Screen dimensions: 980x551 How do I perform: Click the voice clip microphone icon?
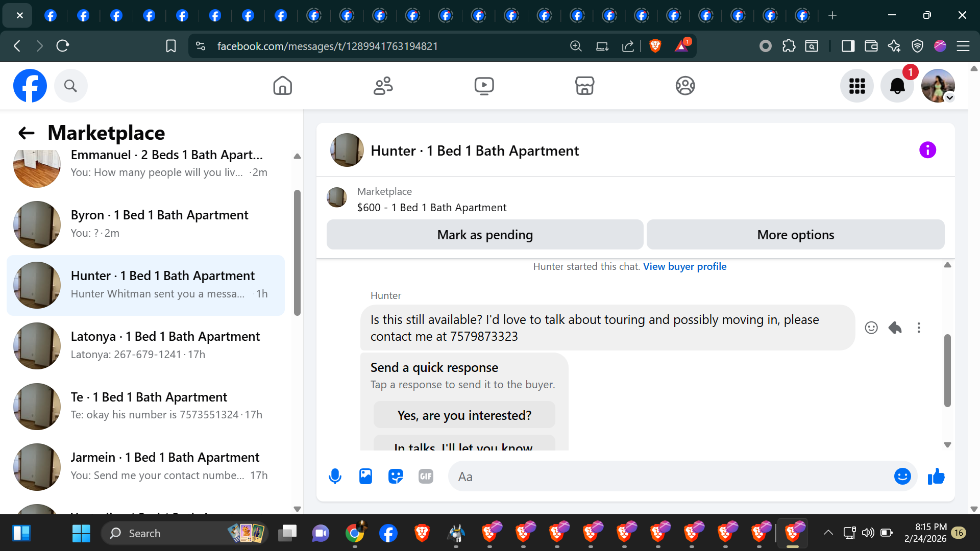click(335, 477)
